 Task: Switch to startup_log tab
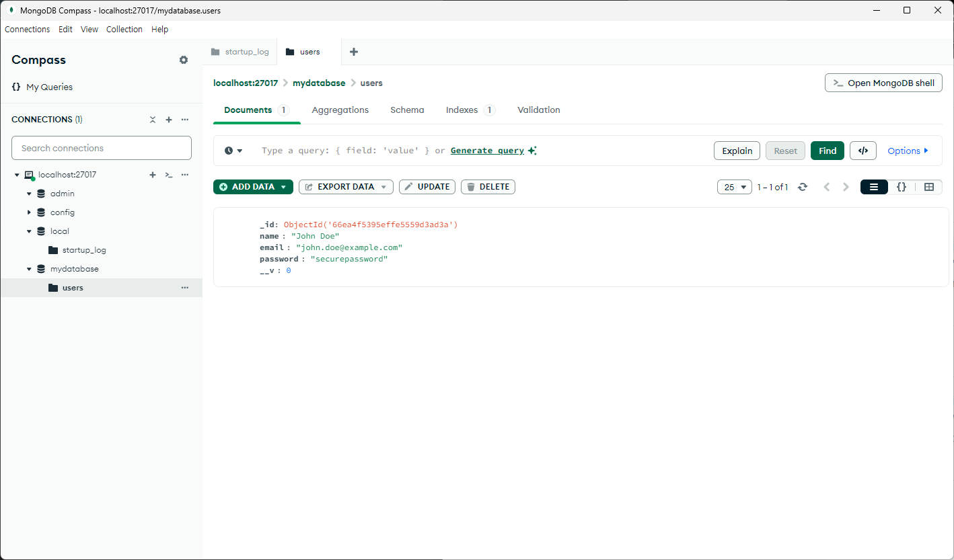[x=240, y=52]
